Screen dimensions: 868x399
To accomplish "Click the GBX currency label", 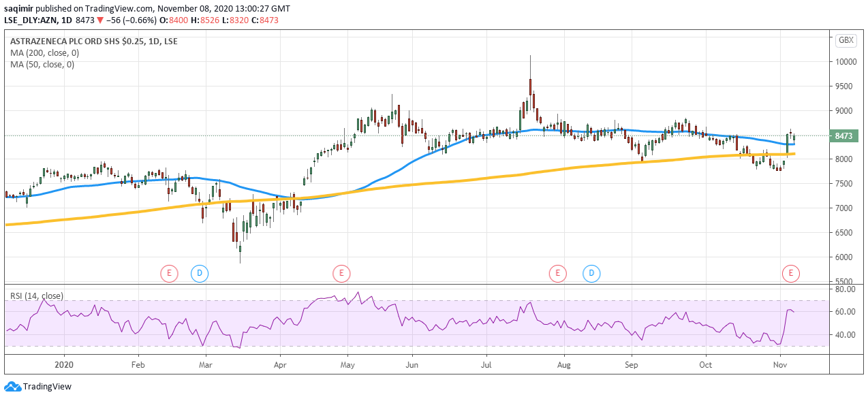I will click(x=846, y=41).
